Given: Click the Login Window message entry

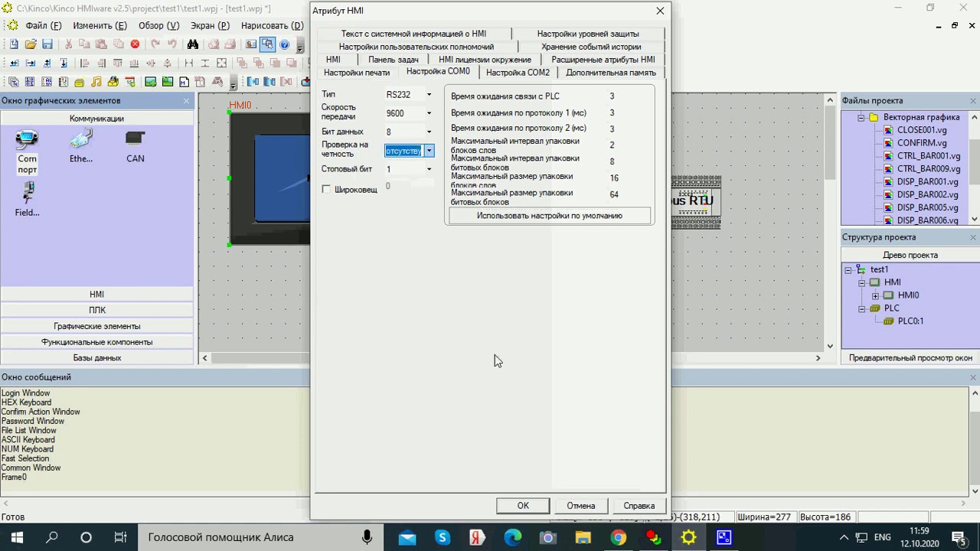Looking at the screenshot, I should point(25,393).
